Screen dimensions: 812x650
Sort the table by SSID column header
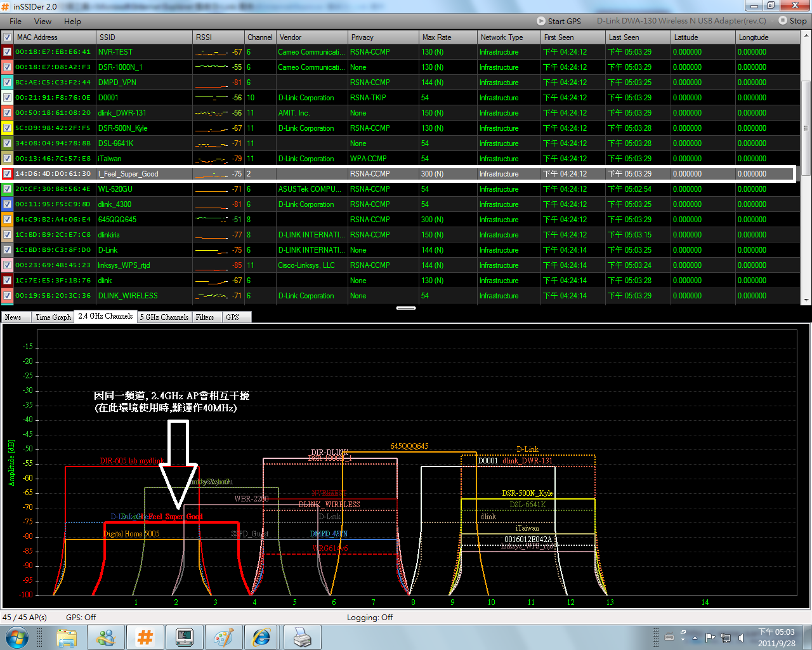click(145, 37)
